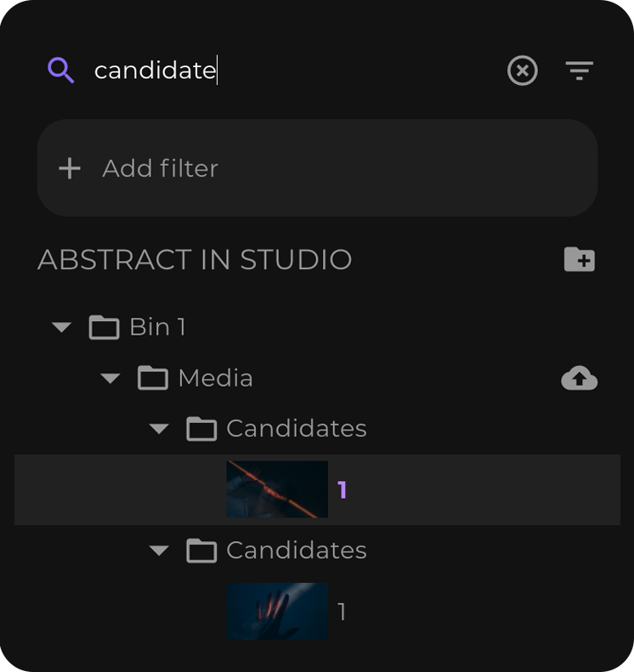Image resolution: width=634 pixels, height=672 pixels.
Task: Collapse the first Candidates folder arrow
Action: (159, 428)
